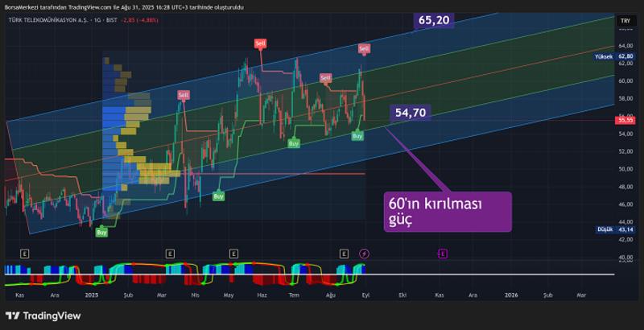
Task: Click the 52,00 price axis level
Action: [x=625, y=151]
